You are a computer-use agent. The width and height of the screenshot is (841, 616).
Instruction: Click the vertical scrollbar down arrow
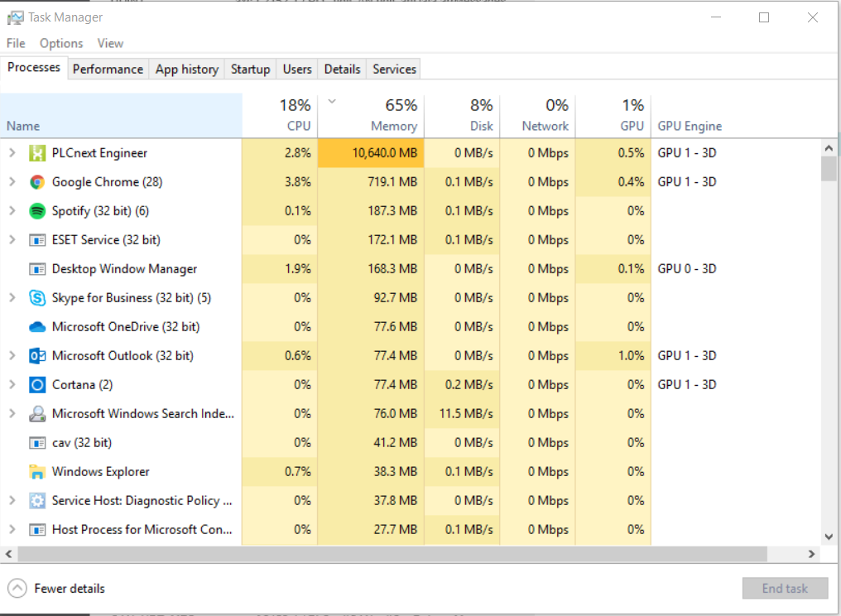[x=829, y=537]
